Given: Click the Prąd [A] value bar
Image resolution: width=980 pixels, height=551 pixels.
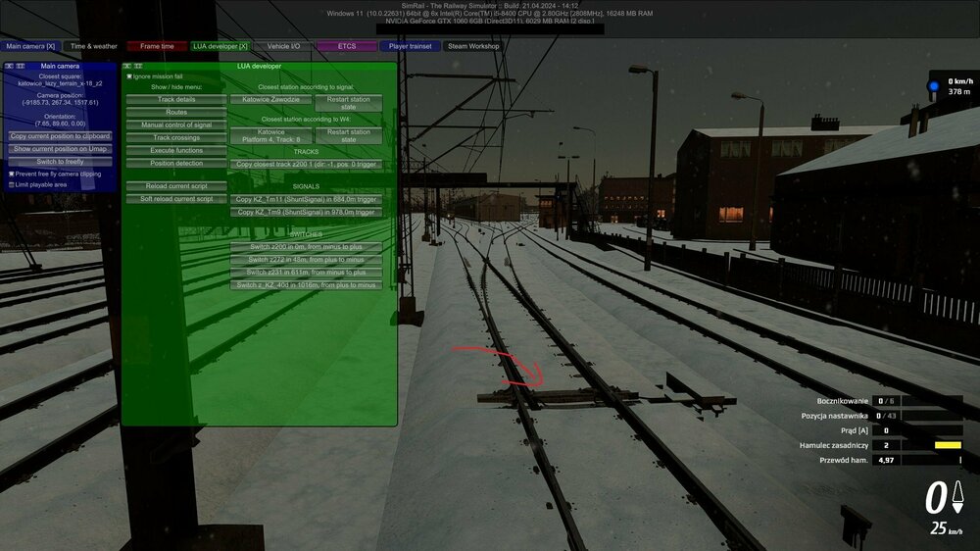Looking at the screenshot, I should [x=932, y=430].
